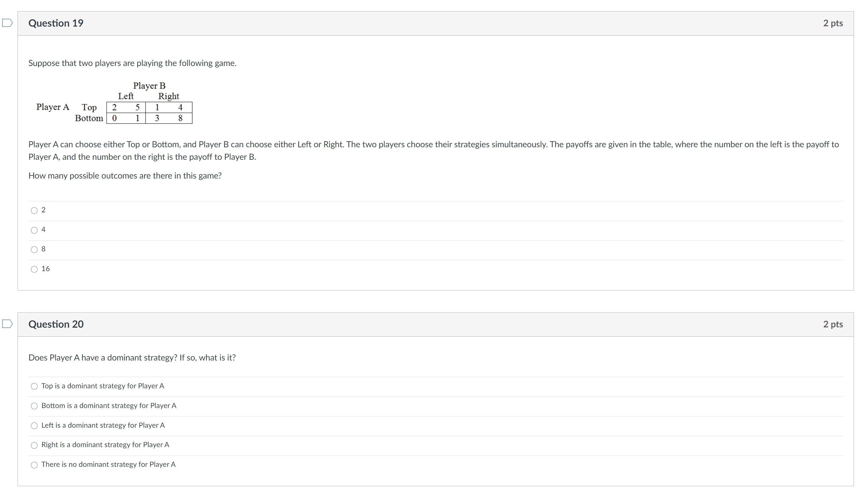This screenshot has height=494, width=868.
Task: Flag Question 20 with the bookmark icon
Action: pos(7,324)
